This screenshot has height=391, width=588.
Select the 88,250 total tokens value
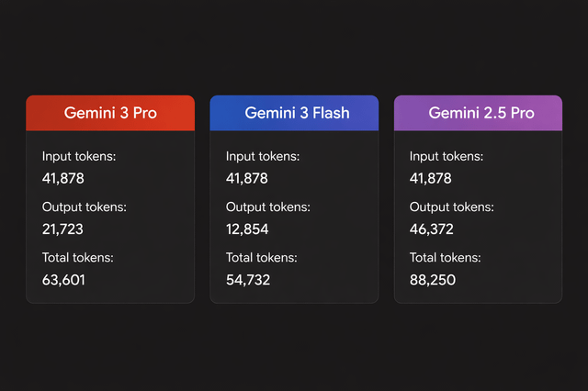pos(432,279)
